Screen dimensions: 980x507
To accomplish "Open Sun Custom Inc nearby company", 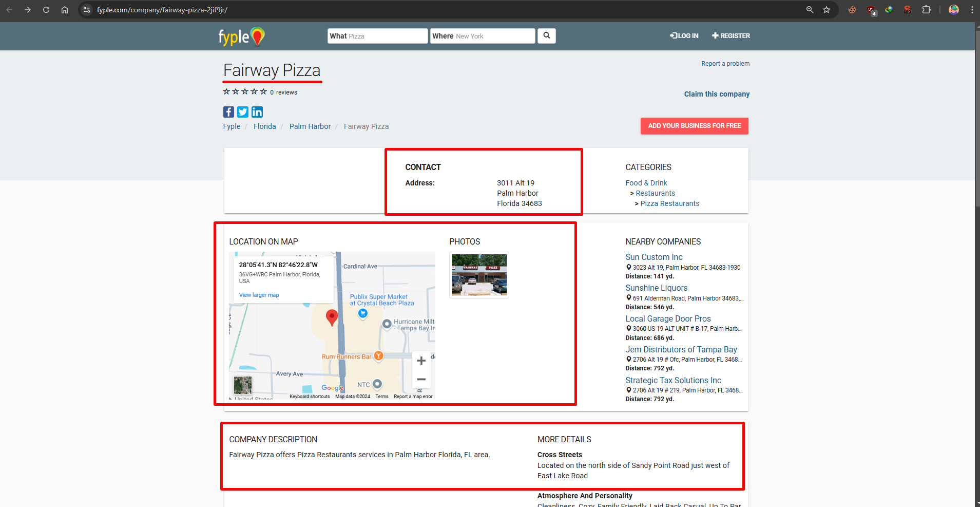I will (654, 257).
